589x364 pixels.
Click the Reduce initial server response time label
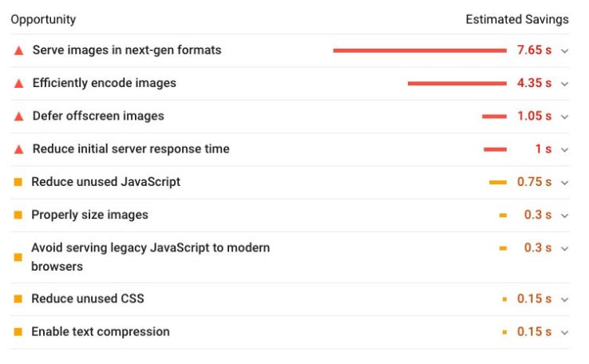[x=131, y=149]
